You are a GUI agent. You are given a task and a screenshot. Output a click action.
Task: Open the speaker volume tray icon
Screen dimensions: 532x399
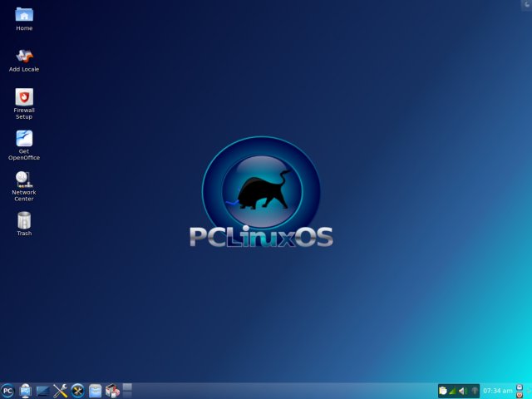463,391
